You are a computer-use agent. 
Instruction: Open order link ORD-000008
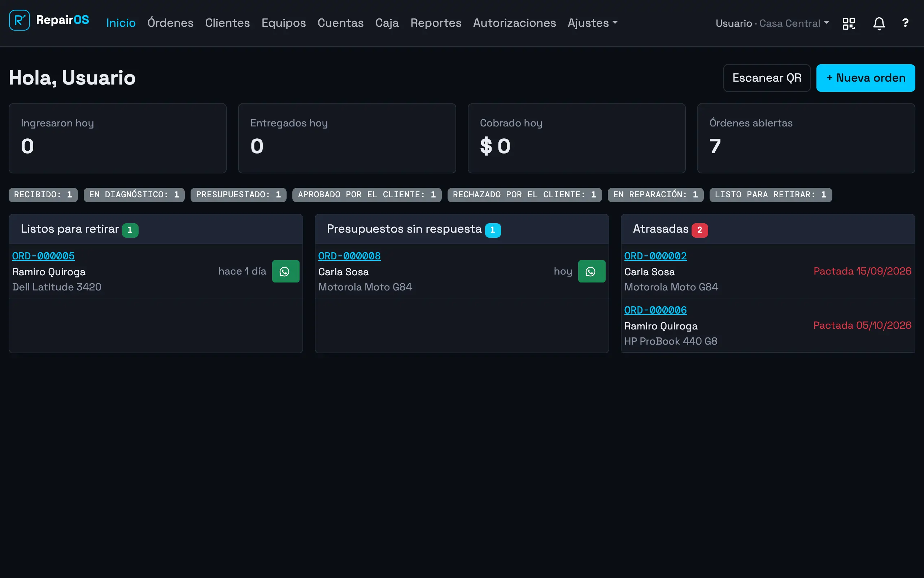(349, 256)
